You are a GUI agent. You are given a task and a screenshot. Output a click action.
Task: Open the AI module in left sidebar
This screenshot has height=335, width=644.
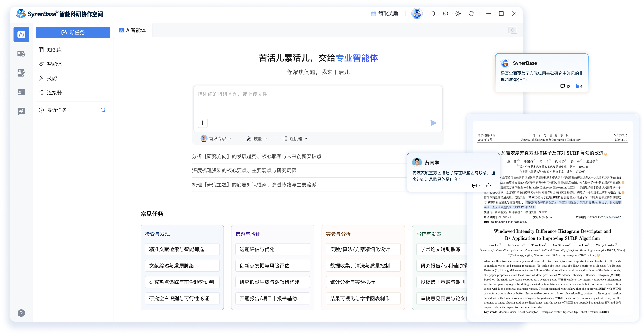21,35
